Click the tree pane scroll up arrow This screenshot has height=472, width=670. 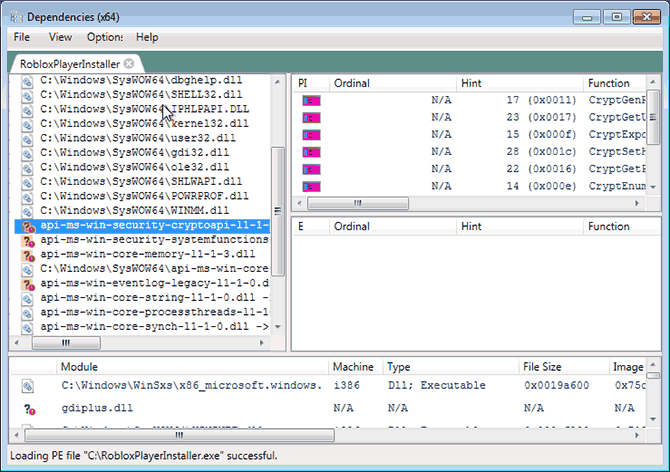tap(278, 82)
